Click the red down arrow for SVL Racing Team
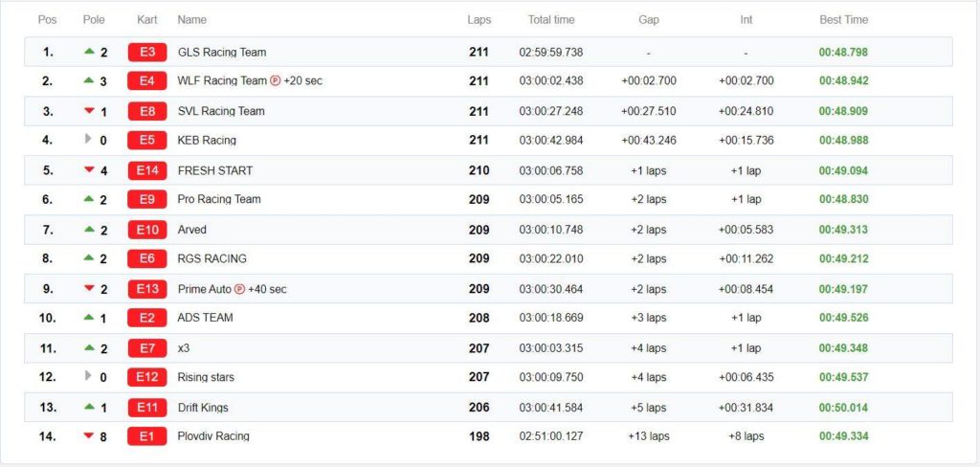The image size is (980, 467). (x=89, y=111)
